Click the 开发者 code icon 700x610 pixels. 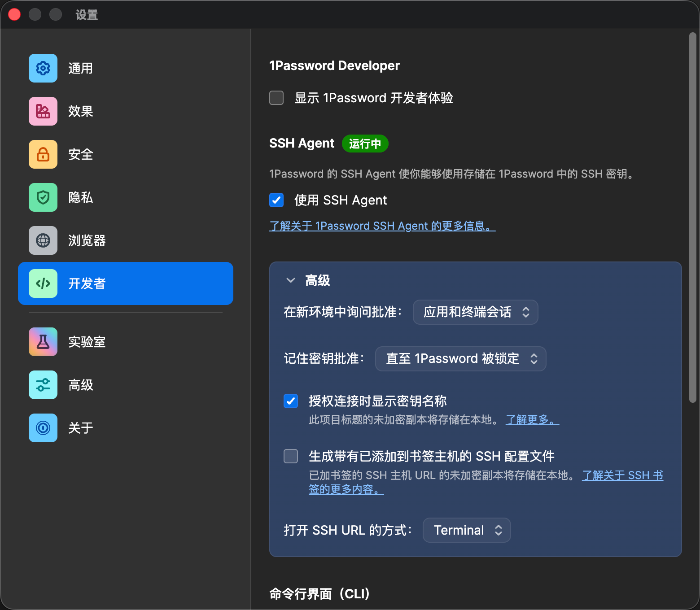pos(43,283)
